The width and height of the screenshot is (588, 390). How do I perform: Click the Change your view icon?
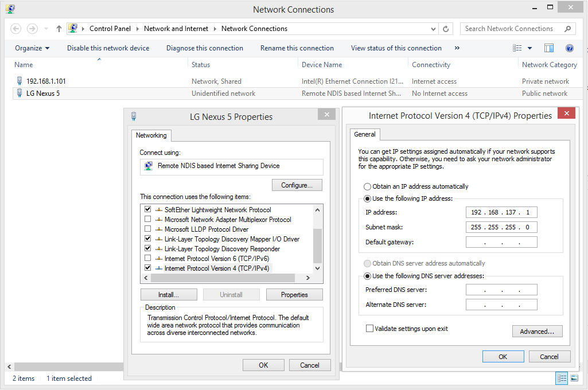coord(517,48)
